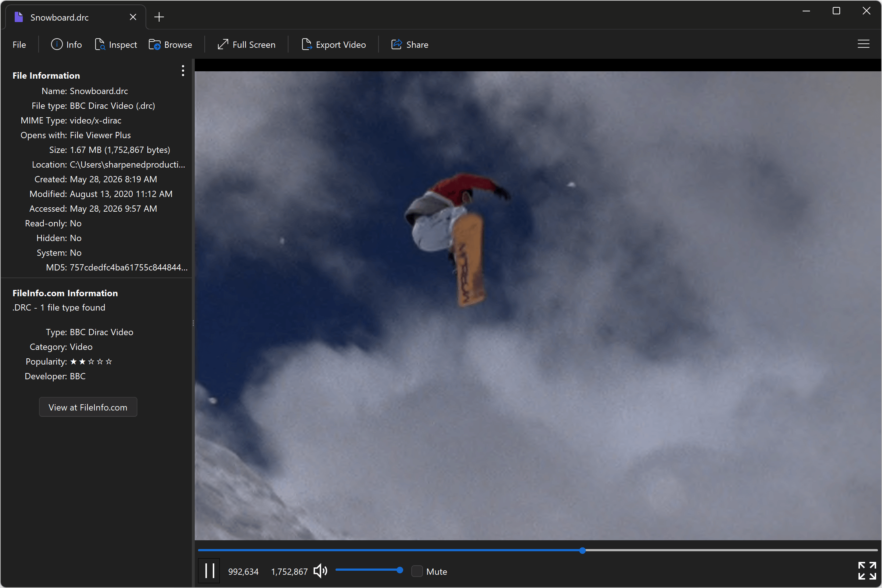Open the File menu
Viewport: 882px width, 588px height.
click(19, 44)
